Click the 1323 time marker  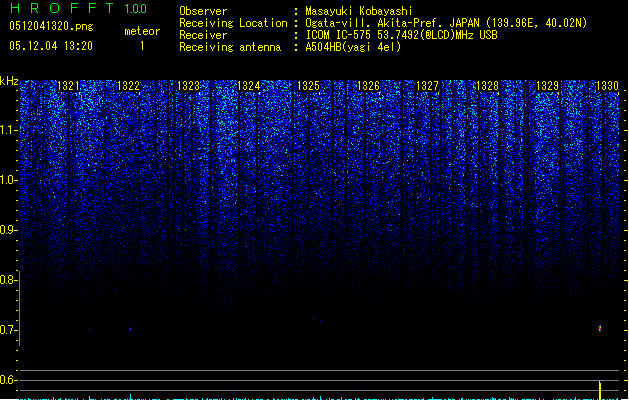[188, 86]
